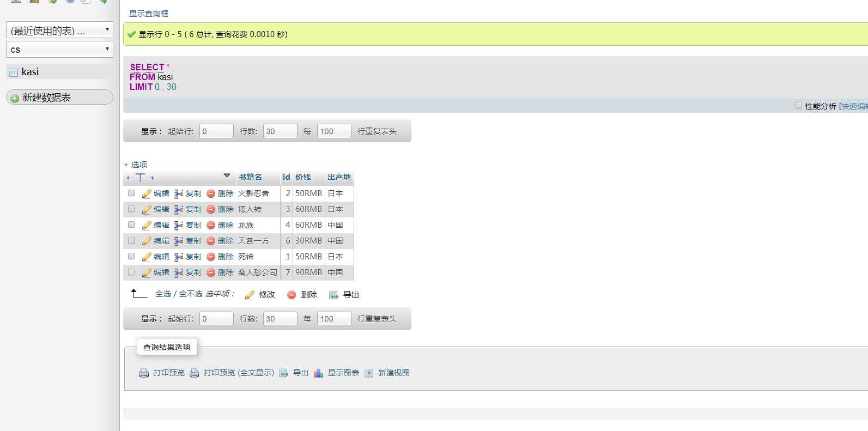Check the box for 龙族 row
This screenshot has height=431, width=868.
coord(131,224)
